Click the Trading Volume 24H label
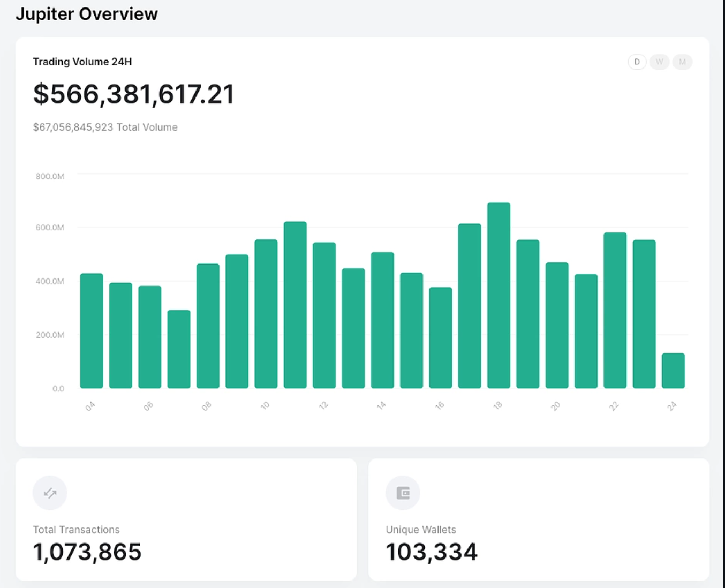The height and width of the screenshot is (588, 725). click(82, 62)
